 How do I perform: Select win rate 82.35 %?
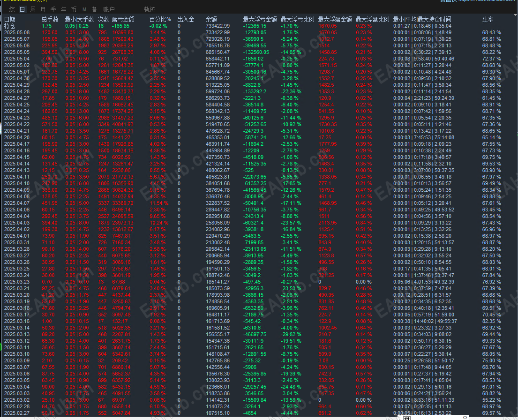[x=492, y=321]
